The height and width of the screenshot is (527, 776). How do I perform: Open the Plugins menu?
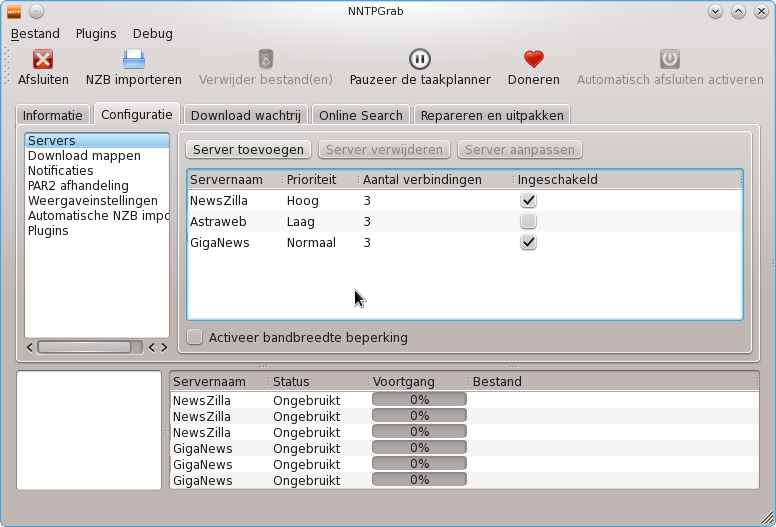tap(96, 33)
